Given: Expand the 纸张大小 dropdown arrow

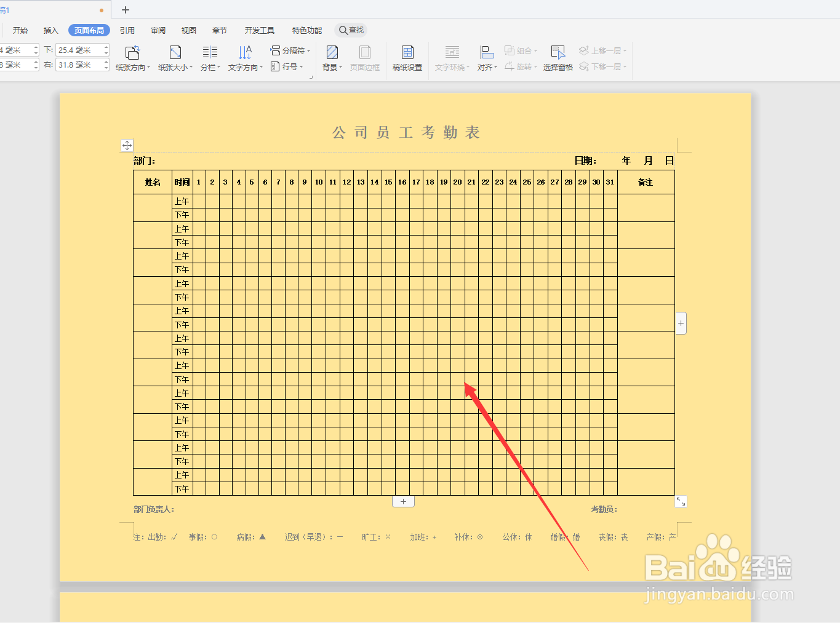Looking at the screenshot, I should (191, 68).
